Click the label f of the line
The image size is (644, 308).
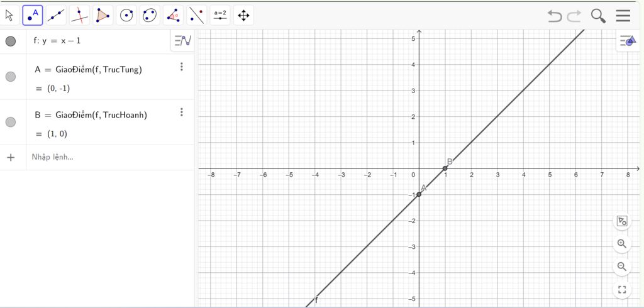click(316, 300)
